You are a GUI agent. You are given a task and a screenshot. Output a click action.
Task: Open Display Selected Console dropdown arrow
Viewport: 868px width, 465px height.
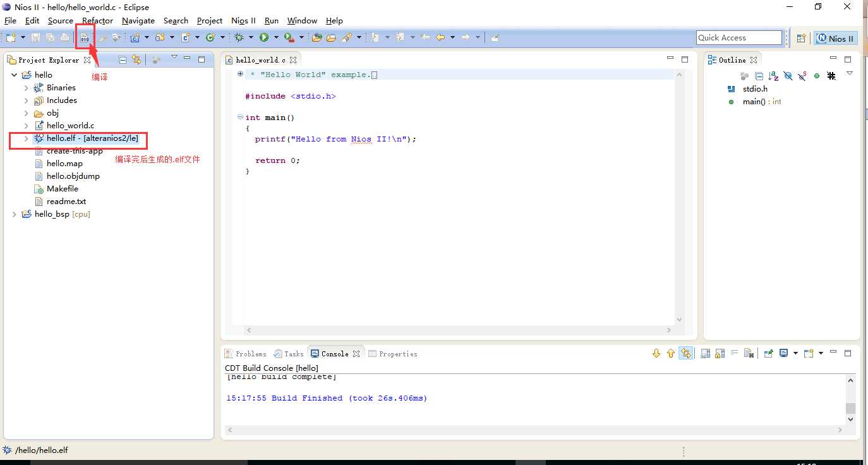(x=795, y=353)
